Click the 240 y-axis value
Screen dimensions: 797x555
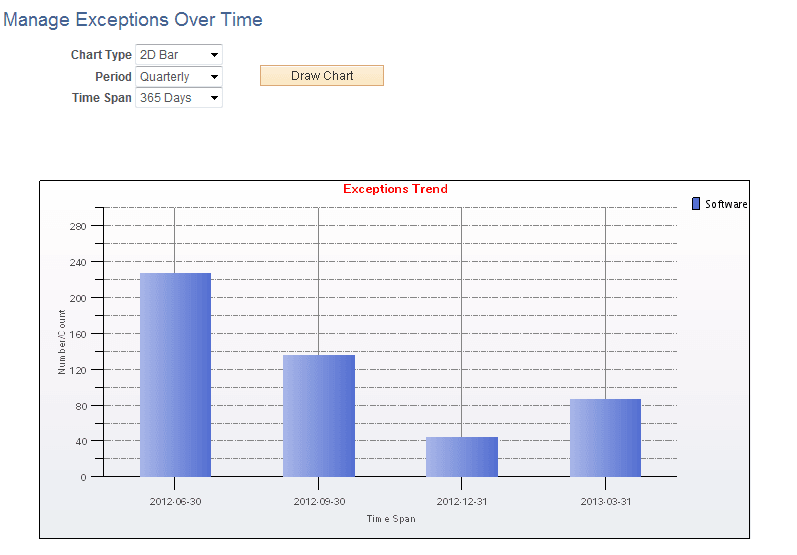[78, 262]
